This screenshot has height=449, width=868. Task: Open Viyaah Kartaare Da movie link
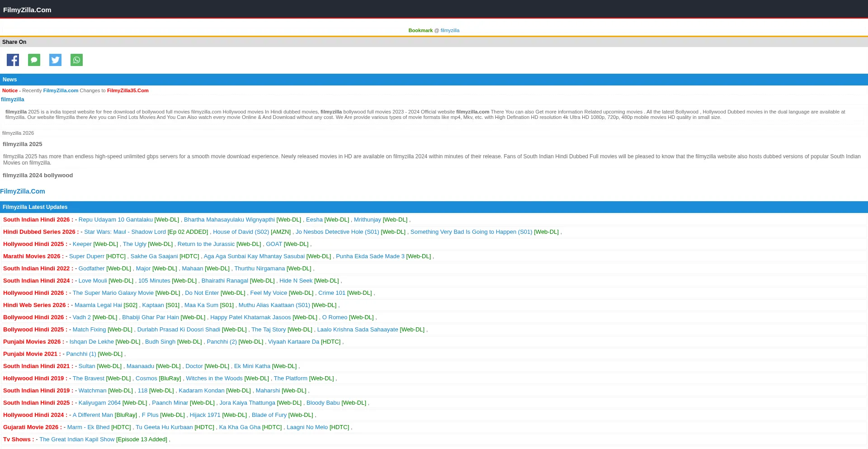[293, 342]
